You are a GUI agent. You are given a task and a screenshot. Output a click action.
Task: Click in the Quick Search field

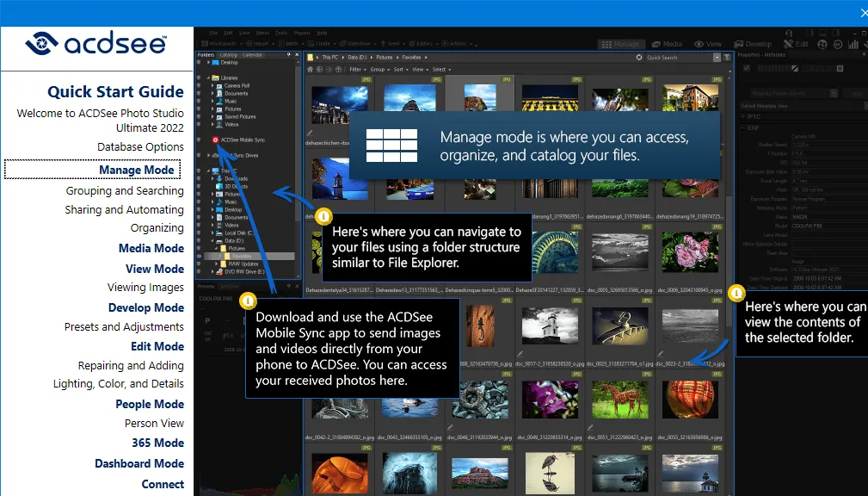coord(679,57)
